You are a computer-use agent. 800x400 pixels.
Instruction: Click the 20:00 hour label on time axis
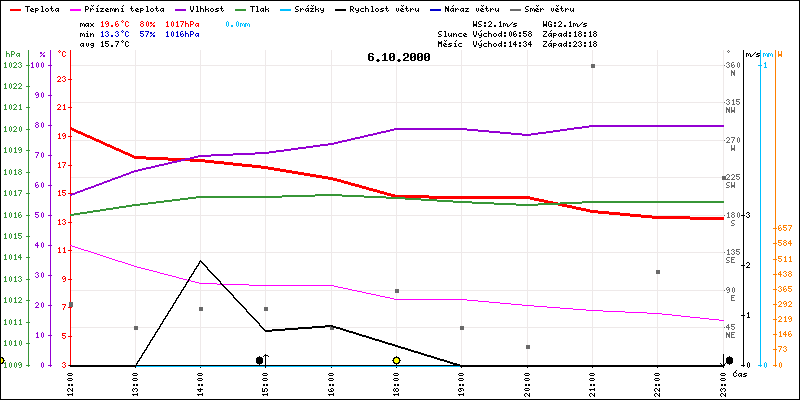coord(527,382)
